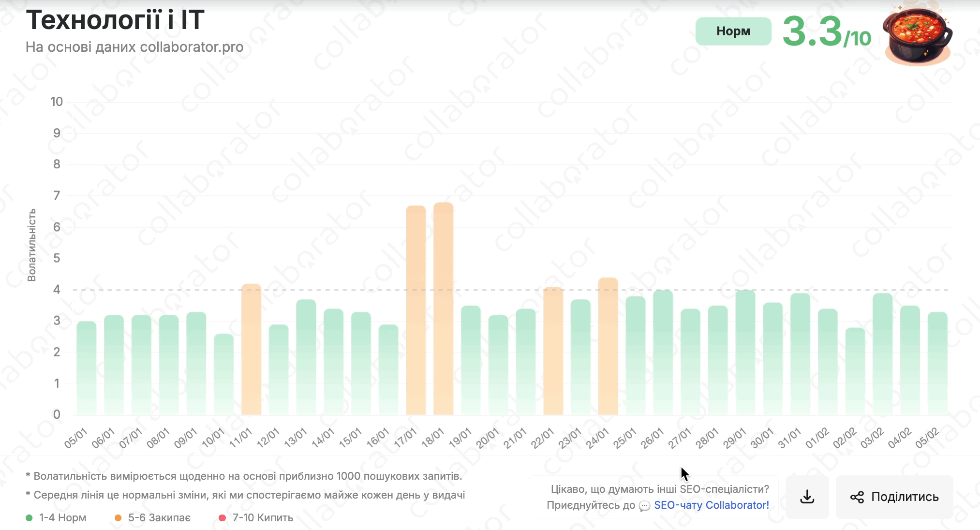Click the share icon inside Поділитись button

tap(857, 497)
